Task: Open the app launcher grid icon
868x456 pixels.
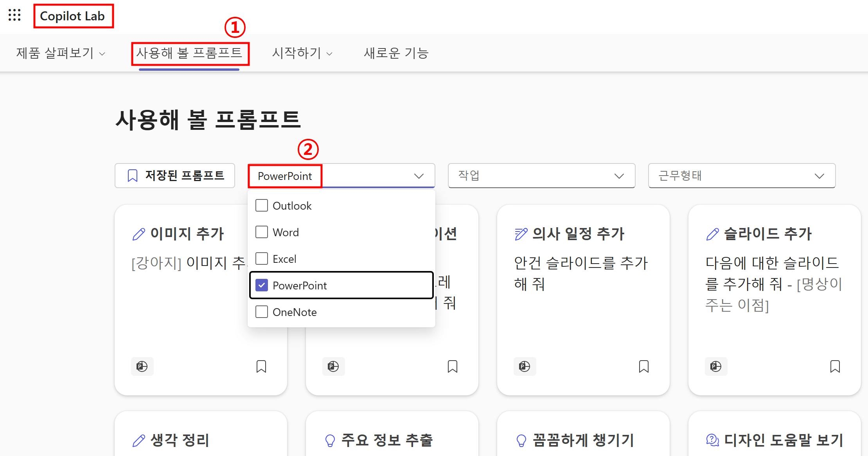Action: (14, 15)
